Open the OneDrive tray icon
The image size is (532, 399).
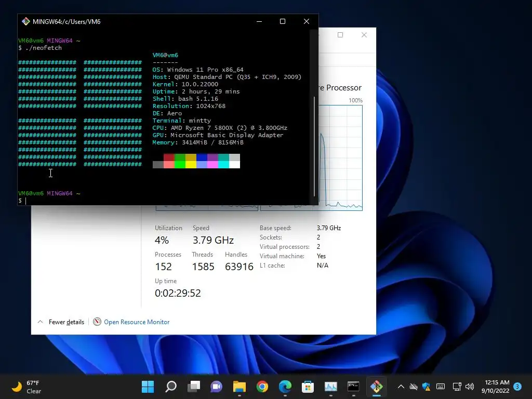click(x=413, y=387)
